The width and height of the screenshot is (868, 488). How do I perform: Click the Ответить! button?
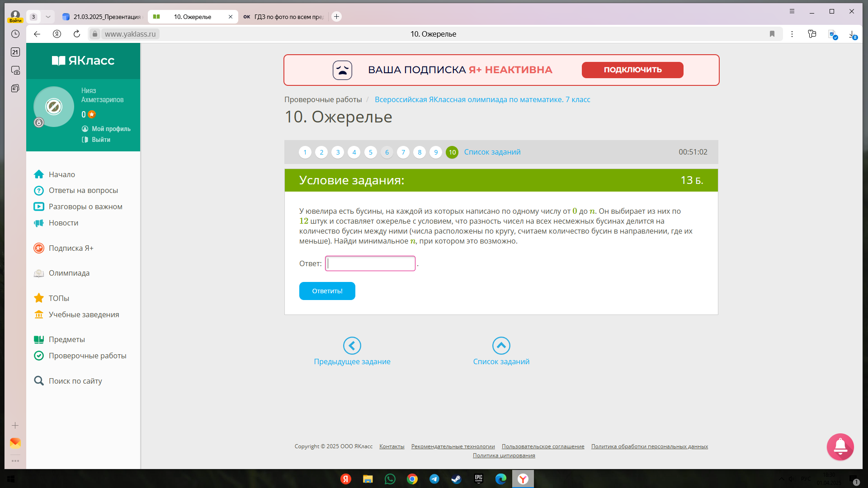coord(327,291)
